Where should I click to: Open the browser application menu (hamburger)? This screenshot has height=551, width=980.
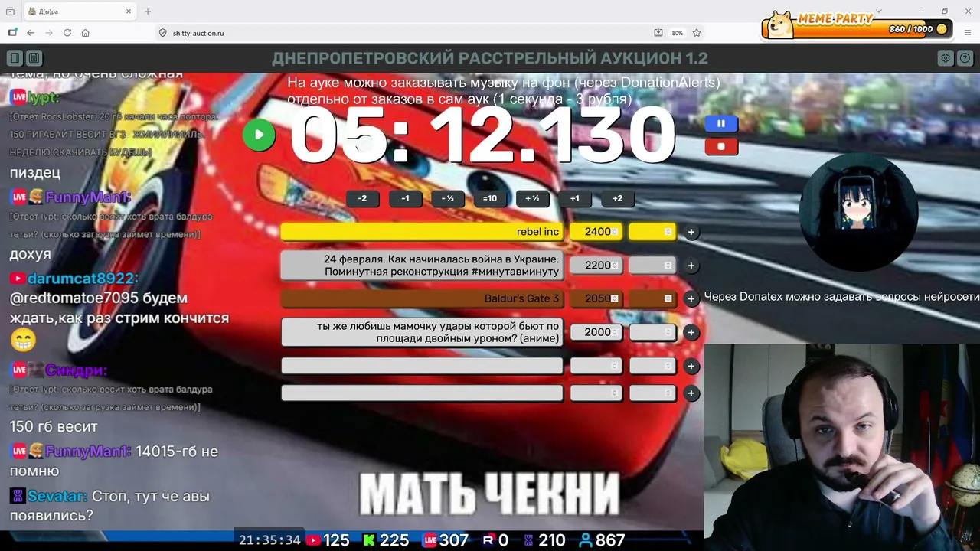click(968, 33)
